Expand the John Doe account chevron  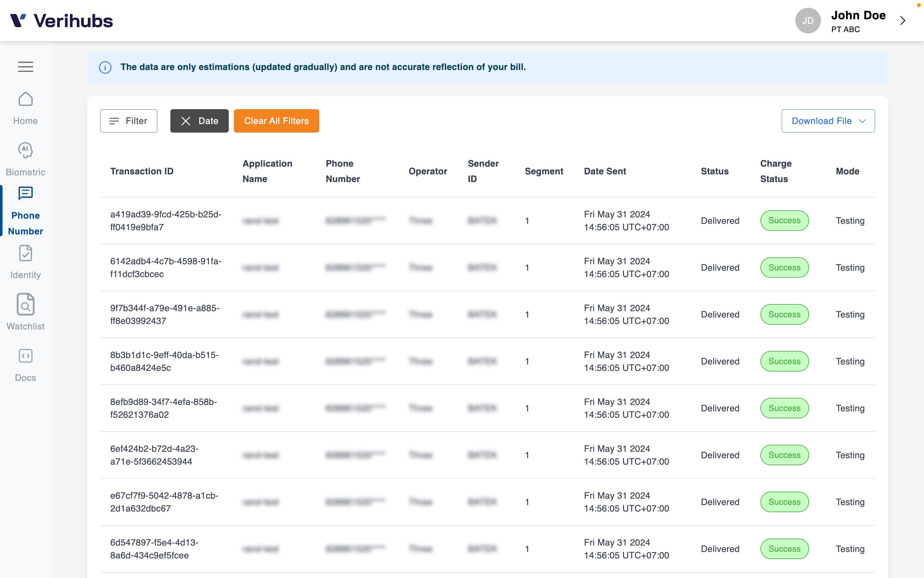pos(903,21)
